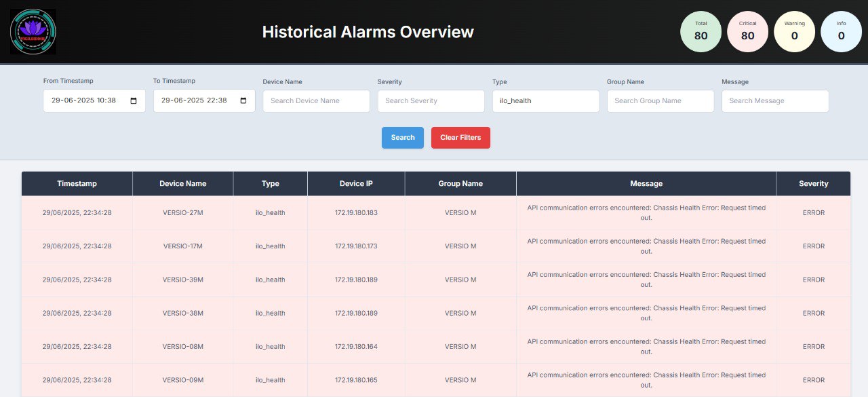Click the Message search field

pyautogui.click(x=774, y=100)
